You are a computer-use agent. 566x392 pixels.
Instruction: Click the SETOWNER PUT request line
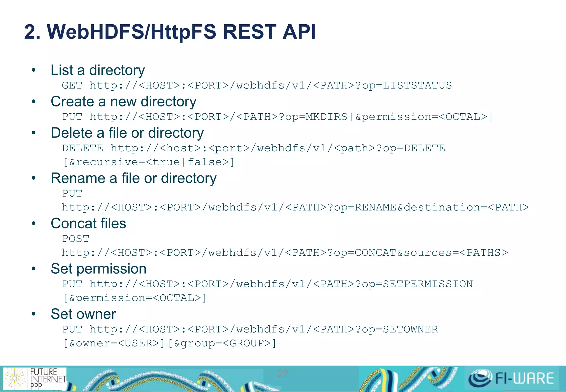[250, 329]
